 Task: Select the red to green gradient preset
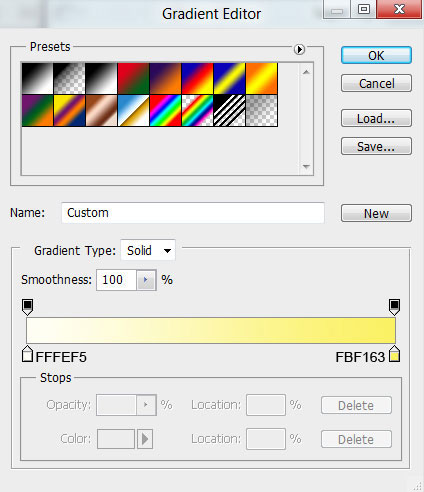[x=133, y=78]
